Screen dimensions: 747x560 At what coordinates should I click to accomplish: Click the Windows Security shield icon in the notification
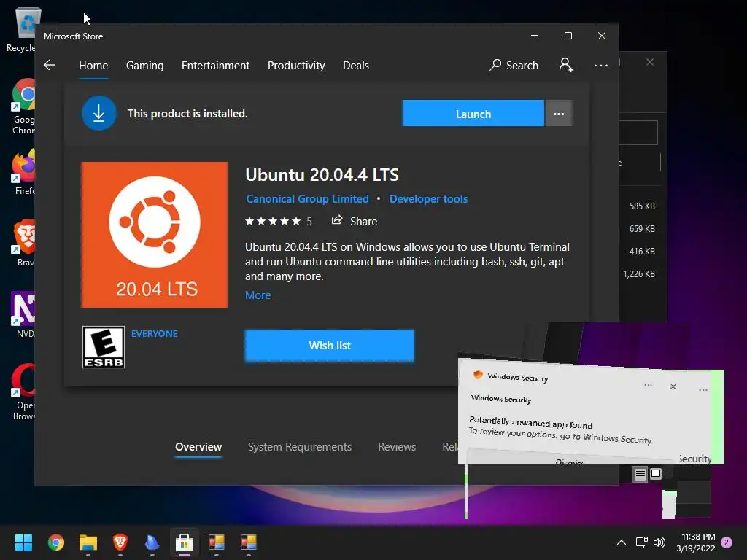478,375
